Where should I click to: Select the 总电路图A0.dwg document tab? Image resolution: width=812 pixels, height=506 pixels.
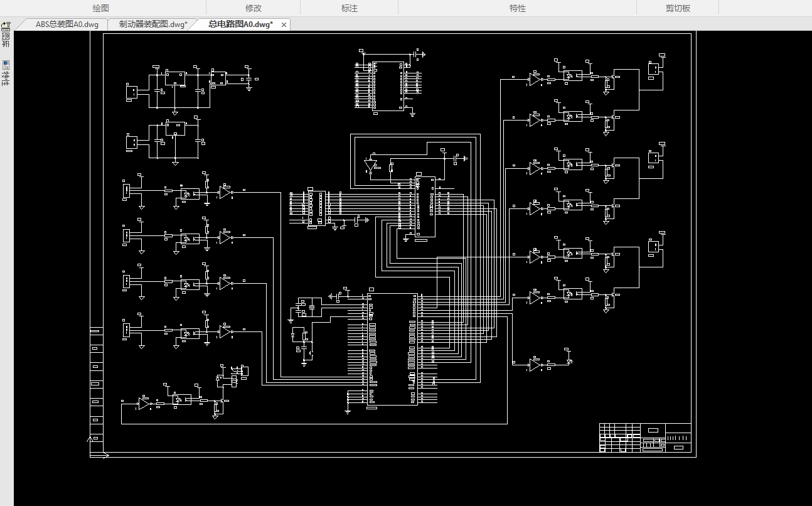[240, 24]
